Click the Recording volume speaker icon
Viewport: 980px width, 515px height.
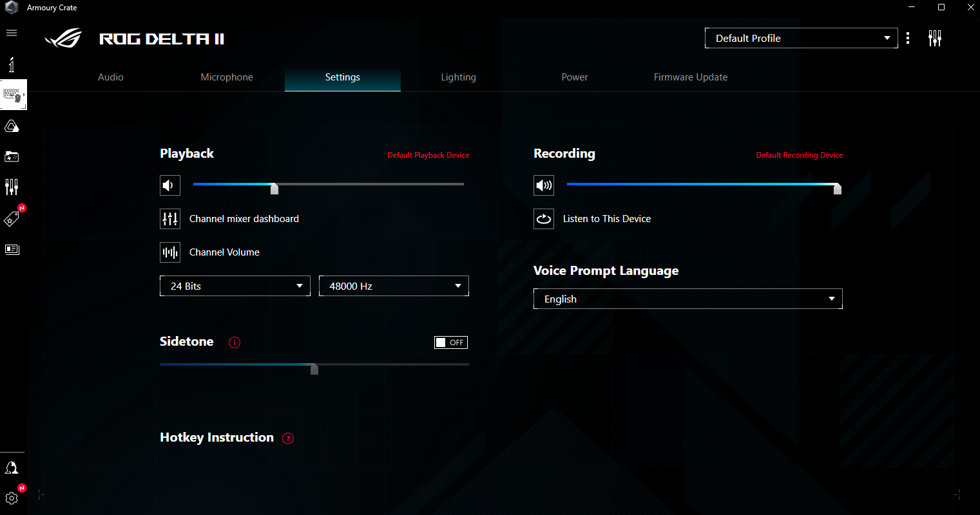tap(544, 186)
